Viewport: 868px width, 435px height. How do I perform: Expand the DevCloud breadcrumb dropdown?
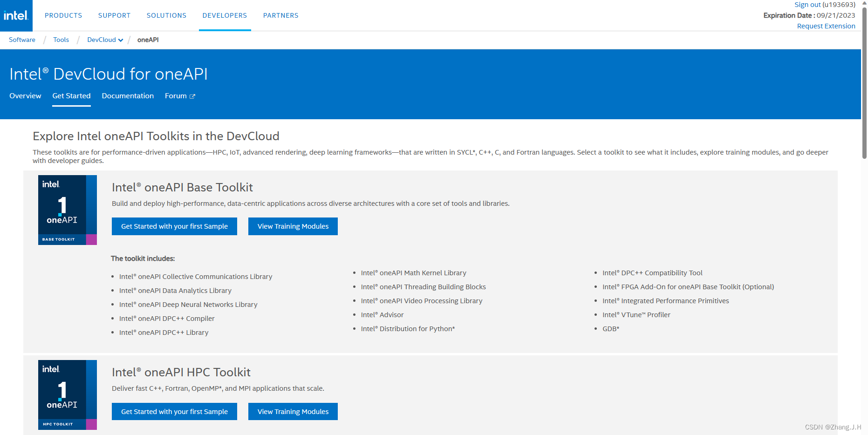121,40
